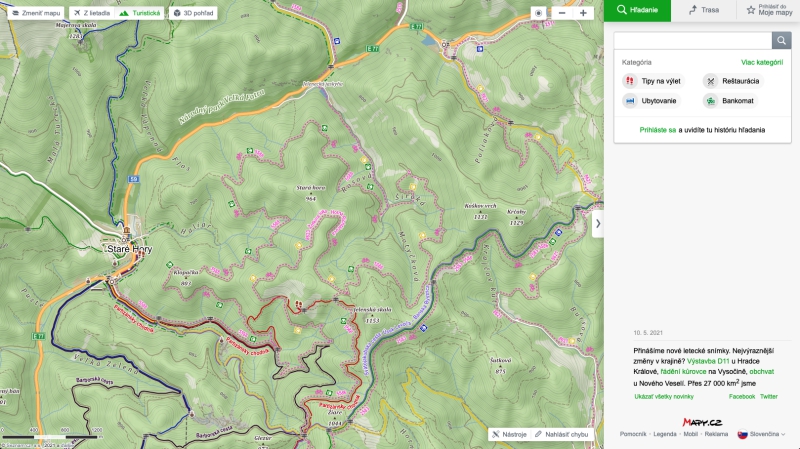This screenshot has width=800, height=449.
Task: Open the Reklama link
Action: [x=716, y=434]
